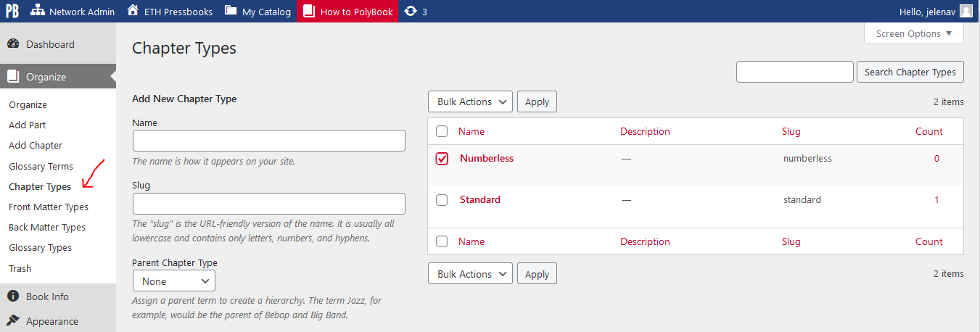Image resolution: width=980 pixels, height=332 pixels.
Task: Open the top Bulk Actions dropdown
Action: tap(470, 101)
